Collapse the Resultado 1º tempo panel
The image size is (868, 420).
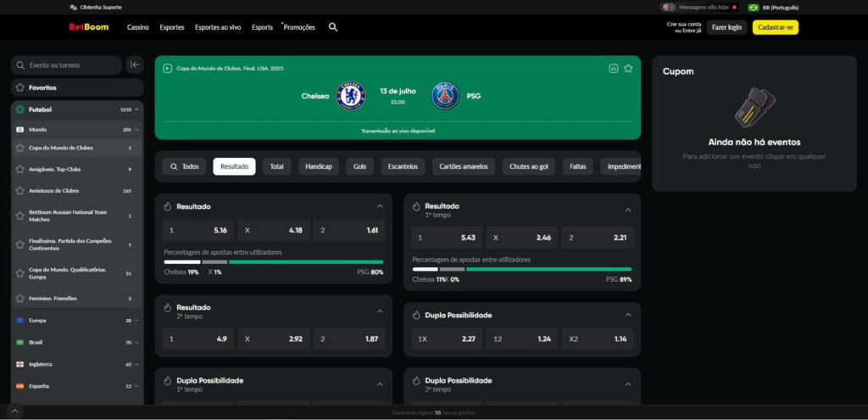(x=628, y=210)
